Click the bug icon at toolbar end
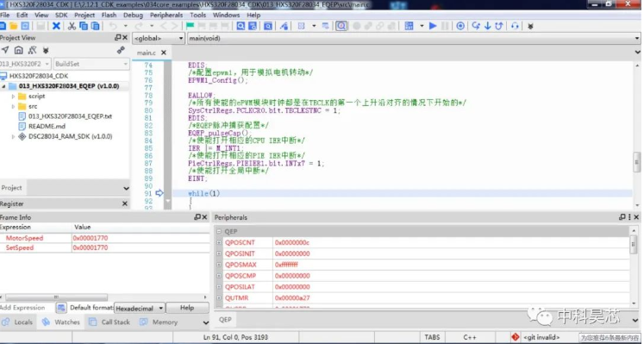 [531, 26]
